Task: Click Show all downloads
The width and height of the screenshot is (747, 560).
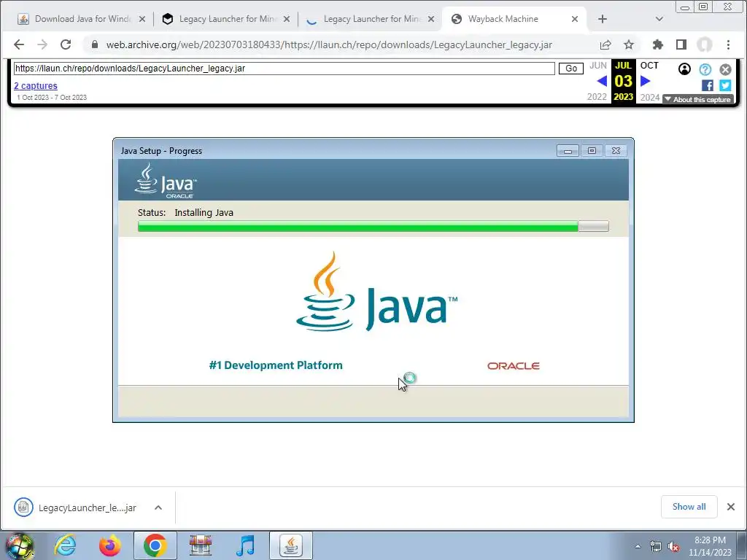Action: pyautogui.click(x=689, y=507)
